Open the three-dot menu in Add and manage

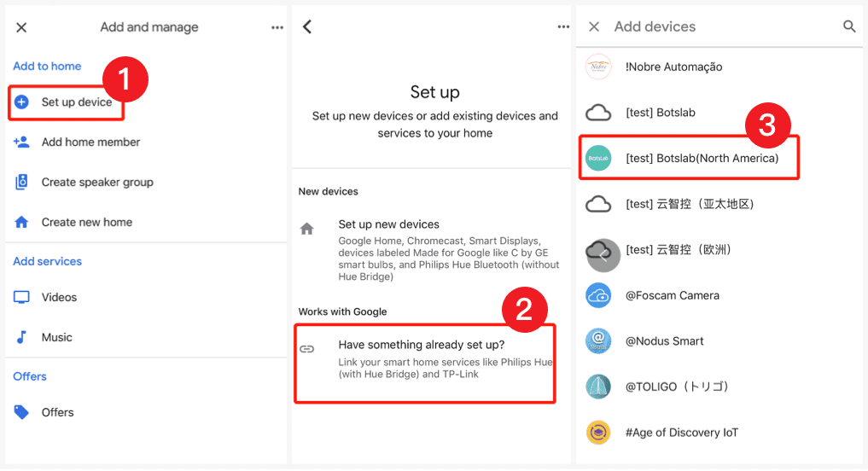[x=277, y=27]
